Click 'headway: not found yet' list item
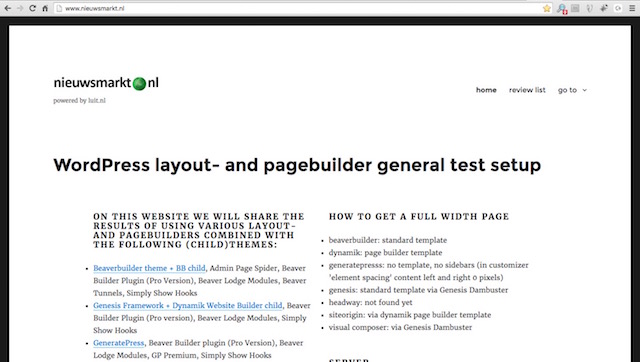This screenshot has width=640, height=362. 370,302
